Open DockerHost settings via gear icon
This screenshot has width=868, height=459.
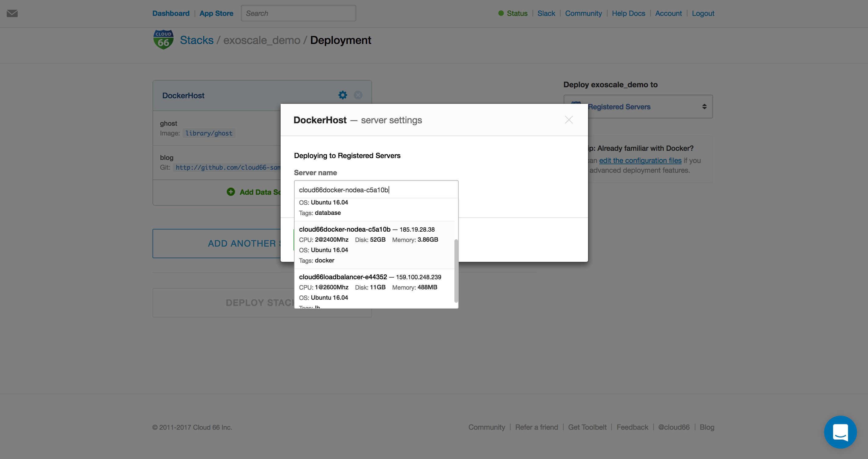point(342,95)
